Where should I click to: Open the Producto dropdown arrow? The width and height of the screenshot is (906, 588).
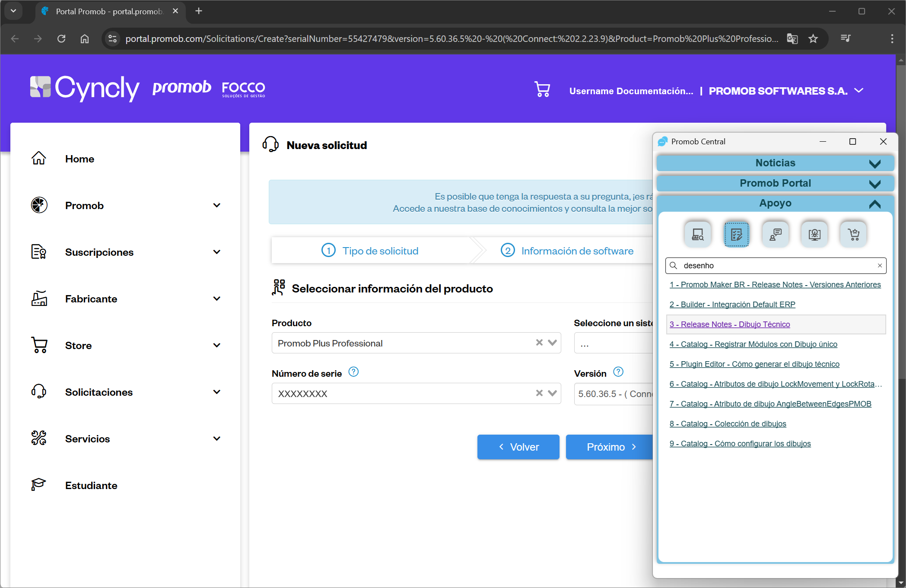[552, 343]
